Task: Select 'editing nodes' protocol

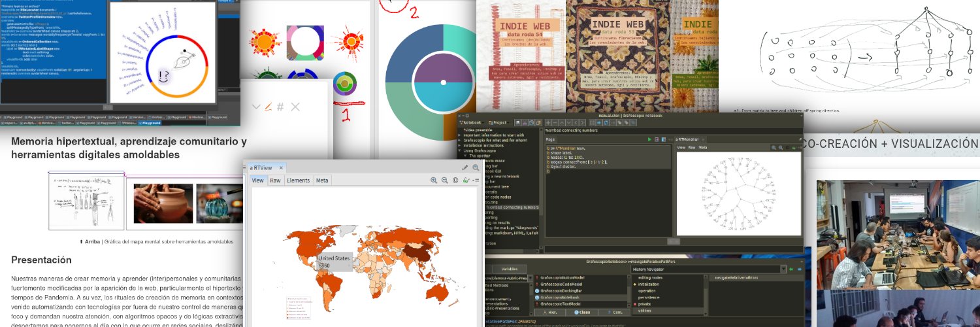Action: (650, 277)
